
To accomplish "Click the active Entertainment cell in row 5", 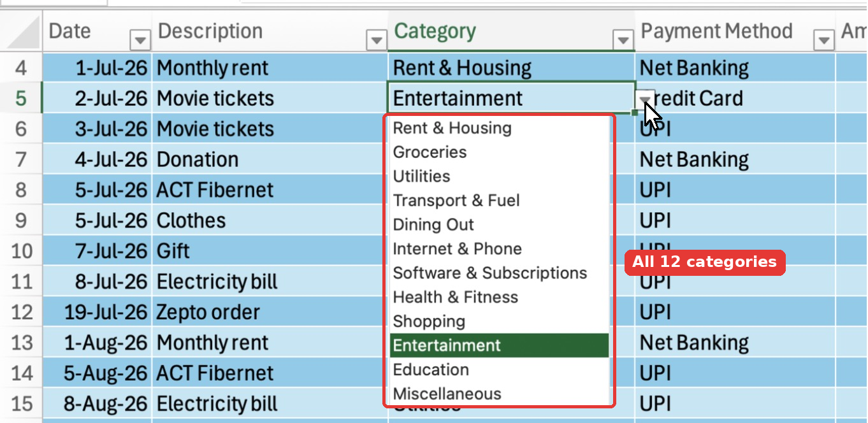I will 511,98.
